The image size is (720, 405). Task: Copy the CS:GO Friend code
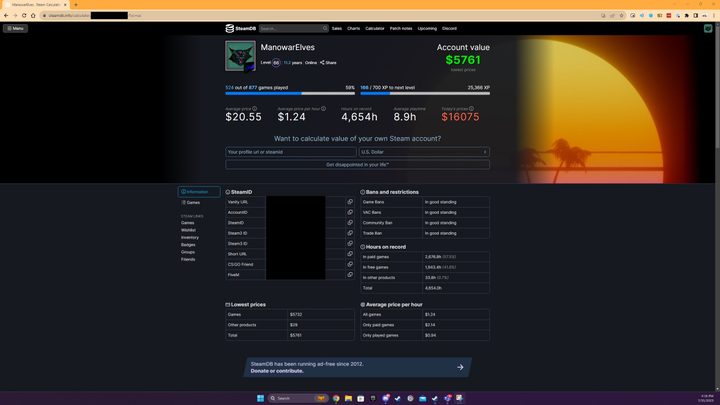click(x=350, y=264)
